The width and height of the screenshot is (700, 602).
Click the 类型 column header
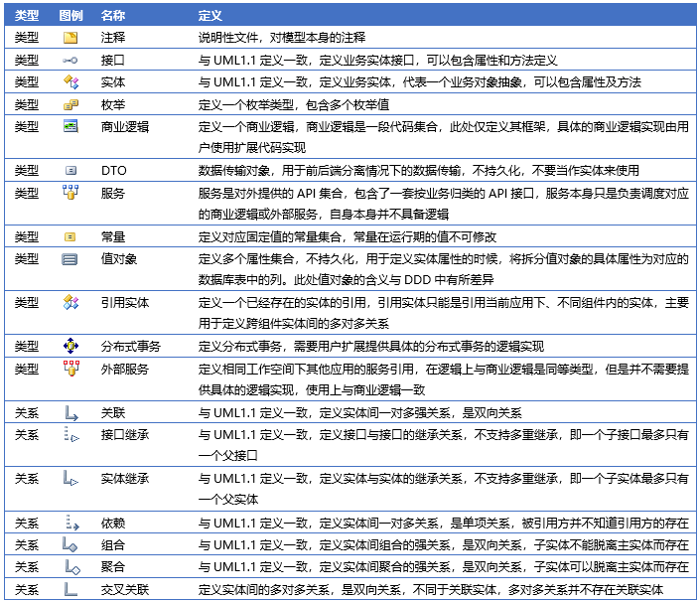click(x=27, y=16)
